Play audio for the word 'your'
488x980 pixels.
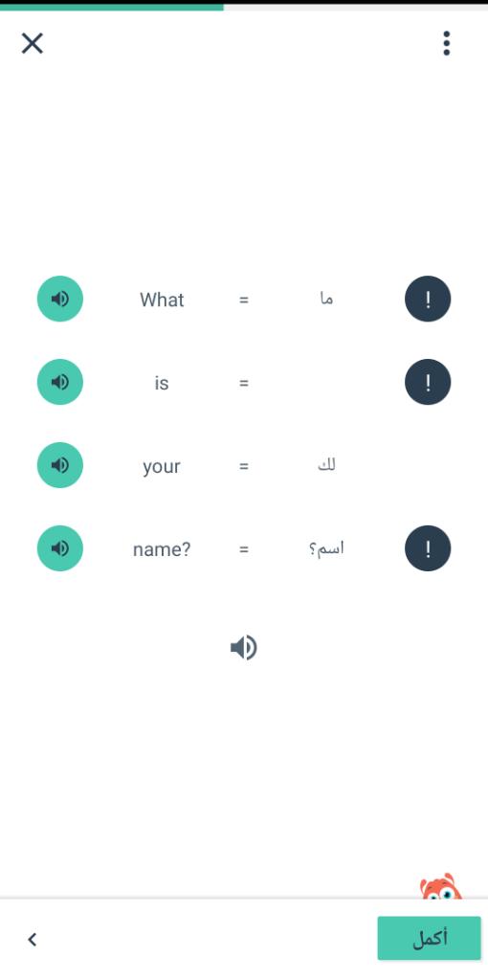pyautogui.click(x=60, y=465)
